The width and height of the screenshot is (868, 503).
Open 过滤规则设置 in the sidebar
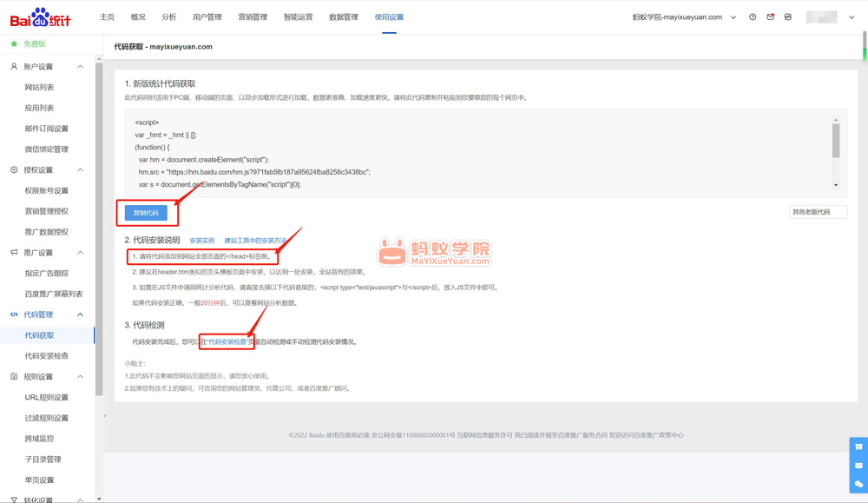pyautogui.click(x=47, y=418)
